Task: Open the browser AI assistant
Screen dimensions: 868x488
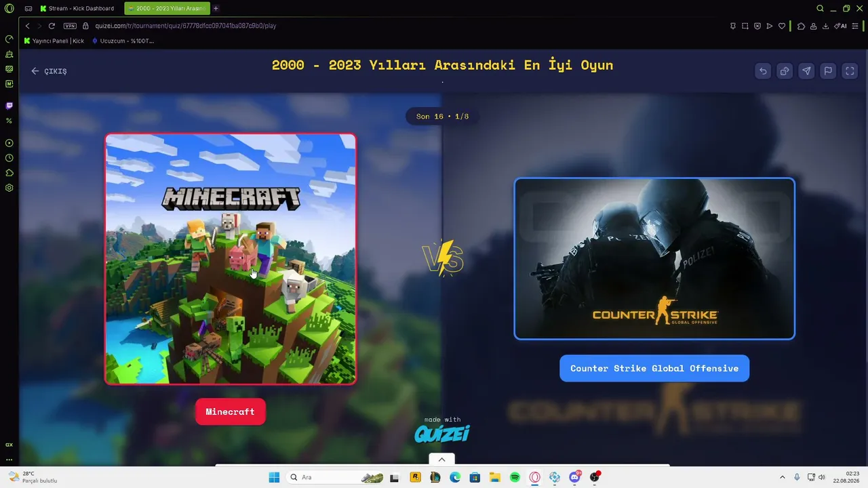Action: (x=841, y=26)
